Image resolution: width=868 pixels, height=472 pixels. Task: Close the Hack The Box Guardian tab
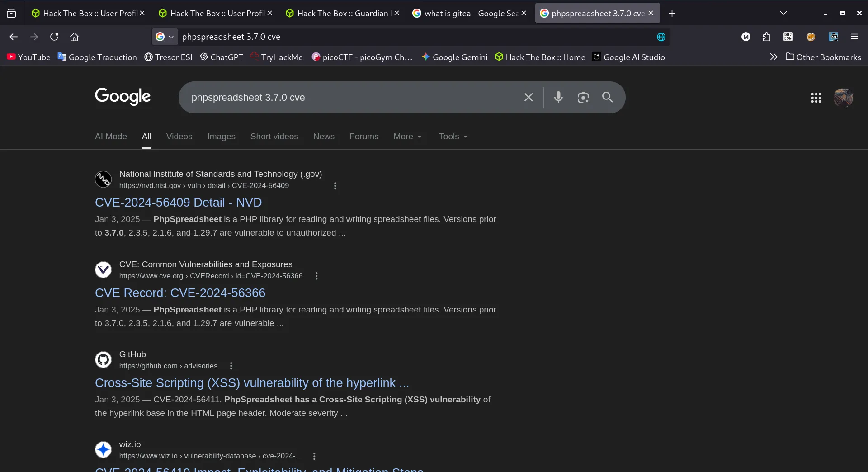click(x=396, y=14)
